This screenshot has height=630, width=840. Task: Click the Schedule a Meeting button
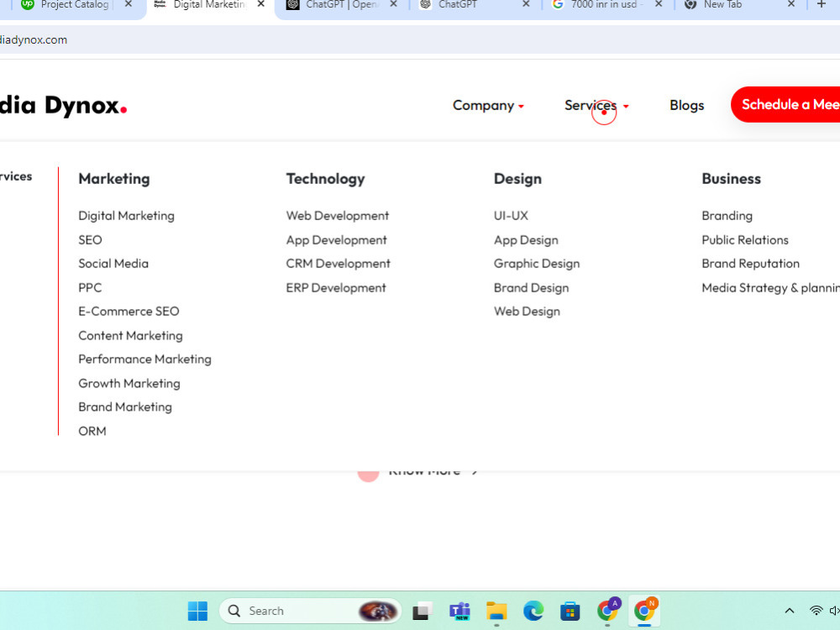coord(785,104)
